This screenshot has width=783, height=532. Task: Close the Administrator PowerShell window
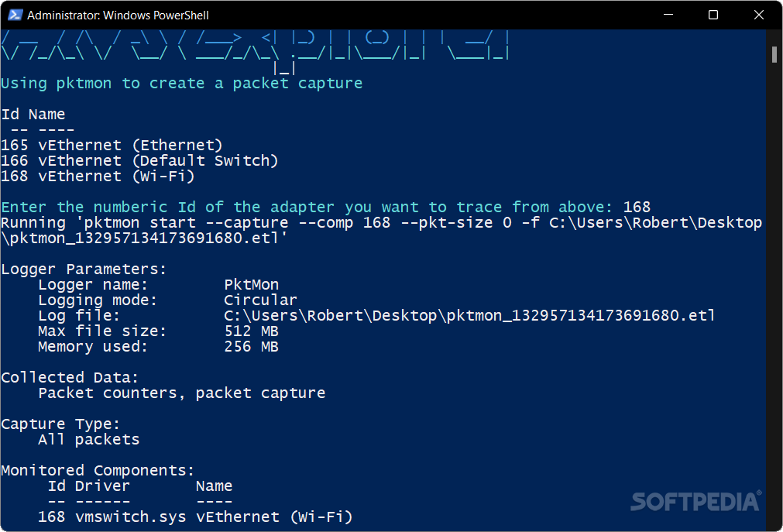[x=758, y=15]
